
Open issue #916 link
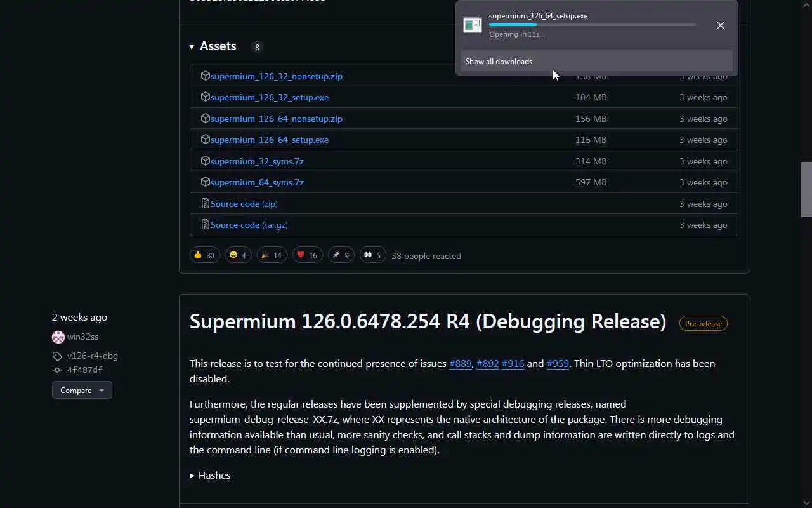pyautogui.click(x=513, y=363)
